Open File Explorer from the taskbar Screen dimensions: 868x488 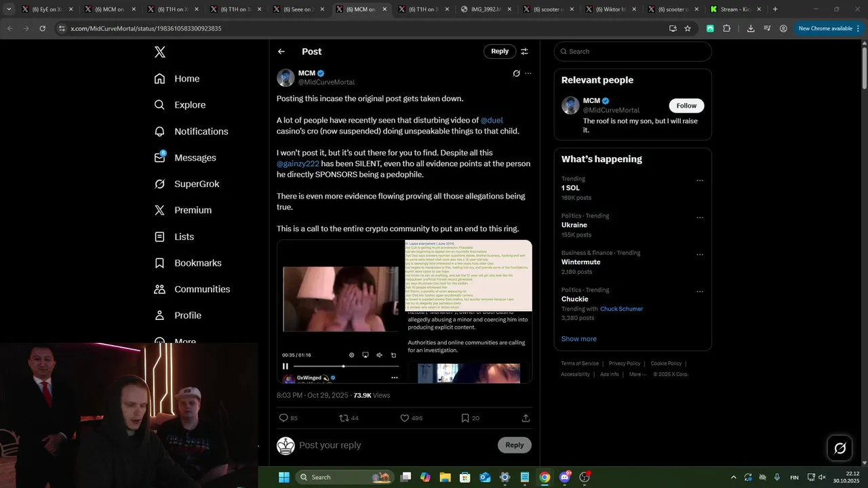pyautogui.click(x=445, y=477)
